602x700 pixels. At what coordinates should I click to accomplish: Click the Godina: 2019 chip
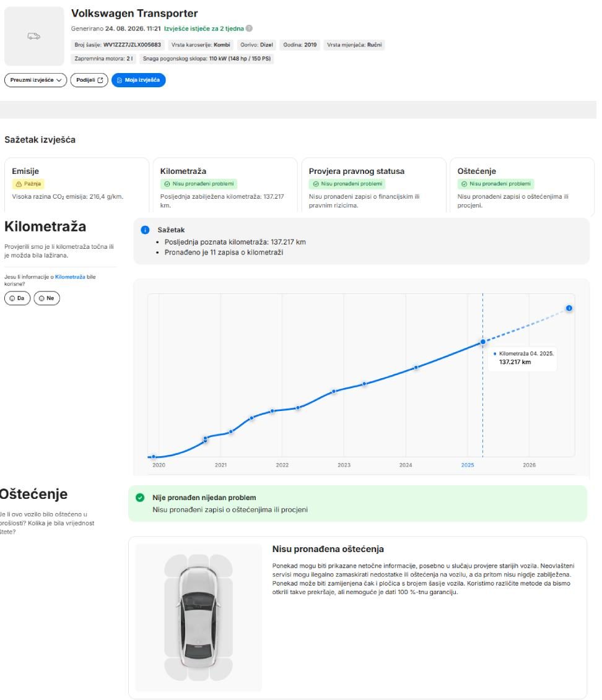point(300,45)
